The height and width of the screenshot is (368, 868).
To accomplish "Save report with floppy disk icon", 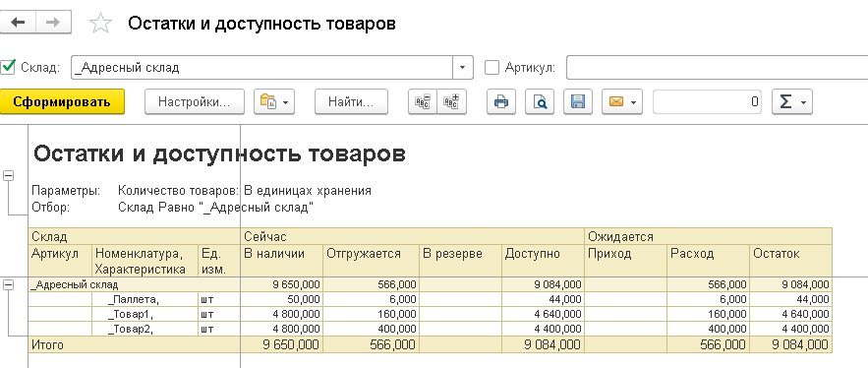I will click(x=578, y=102).
